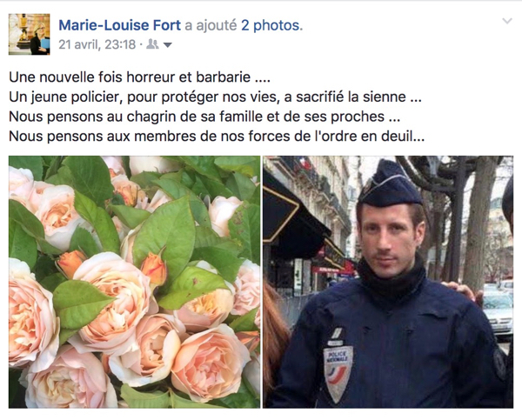Click the officer's dark cap in photo

(390, 186)
